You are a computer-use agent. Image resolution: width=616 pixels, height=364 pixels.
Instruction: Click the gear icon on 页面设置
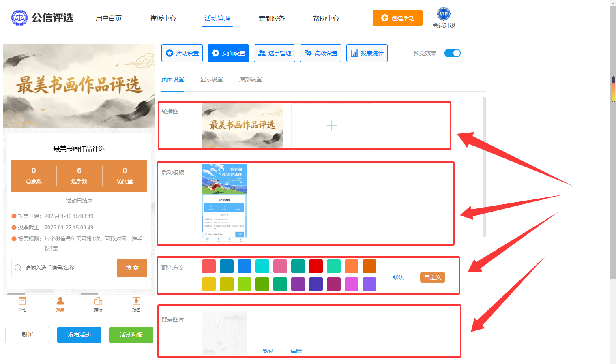tap(216, 53)
